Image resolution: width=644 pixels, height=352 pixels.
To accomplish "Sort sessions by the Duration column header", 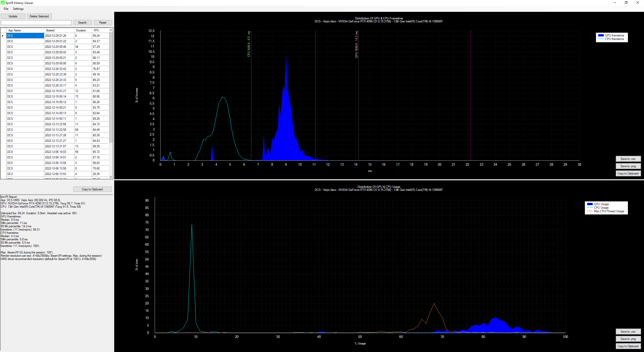I will pyautogui.click(x=83, y=30).
